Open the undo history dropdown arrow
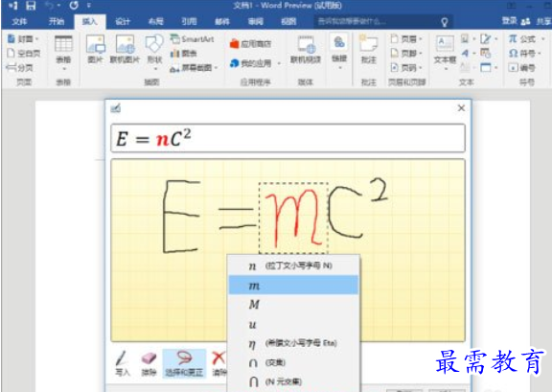Image resolution: width=552 pixels, height=392 pixels. (x=58, y=6)
